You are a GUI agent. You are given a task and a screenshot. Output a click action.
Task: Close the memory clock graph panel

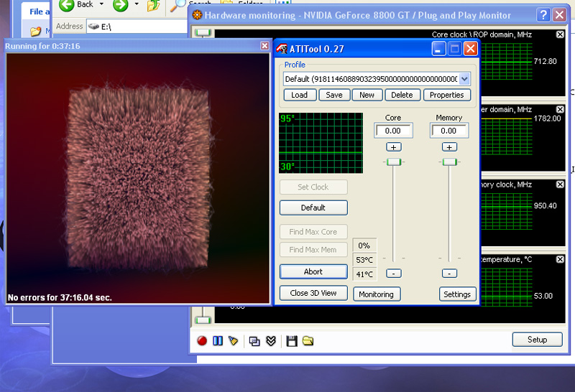coord(560,185)
